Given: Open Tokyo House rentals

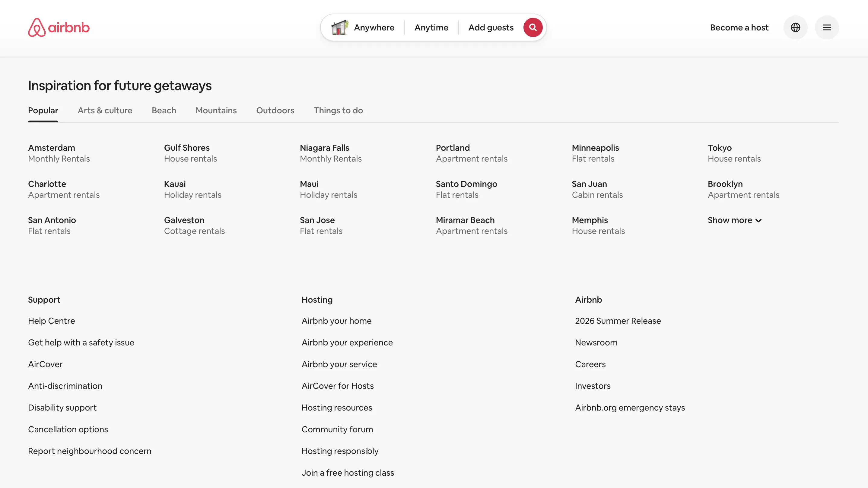Looking at the screenshot, I should (734, 153).
